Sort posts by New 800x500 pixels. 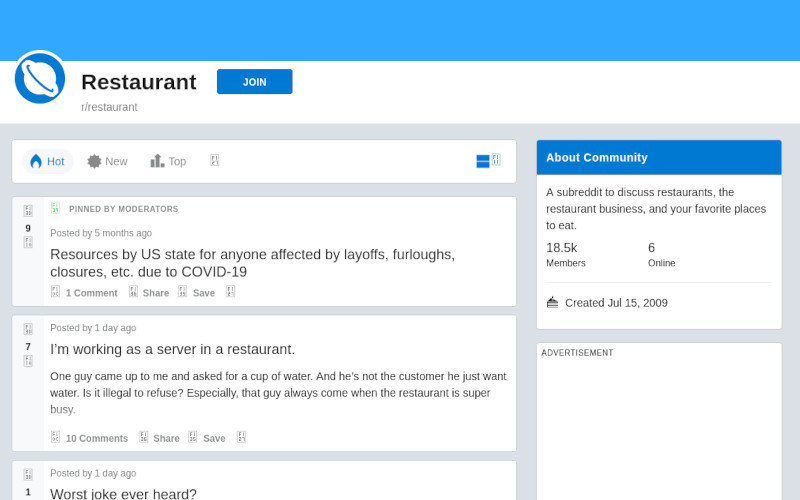[x=107, y=161]
